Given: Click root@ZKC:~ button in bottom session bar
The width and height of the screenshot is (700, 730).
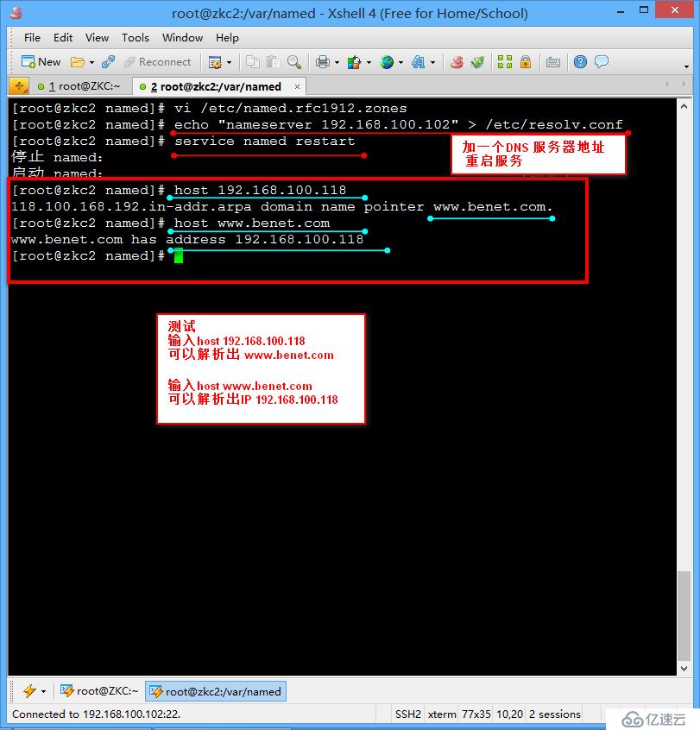Looking at the screenshot, I should [x=99, y=691].
